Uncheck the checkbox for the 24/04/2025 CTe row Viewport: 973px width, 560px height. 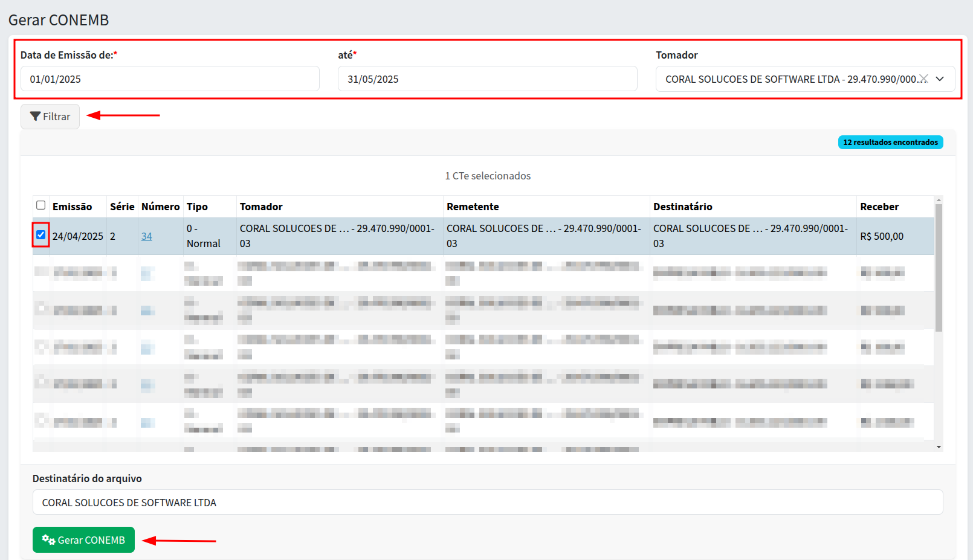pos(40,235)
